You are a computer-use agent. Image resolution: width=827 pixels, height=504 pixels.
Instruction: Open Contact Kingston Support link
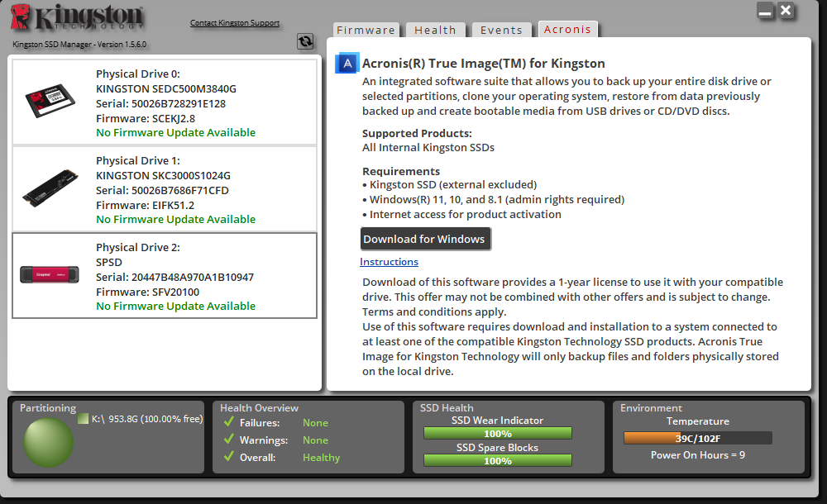click(x=235, y=22)
